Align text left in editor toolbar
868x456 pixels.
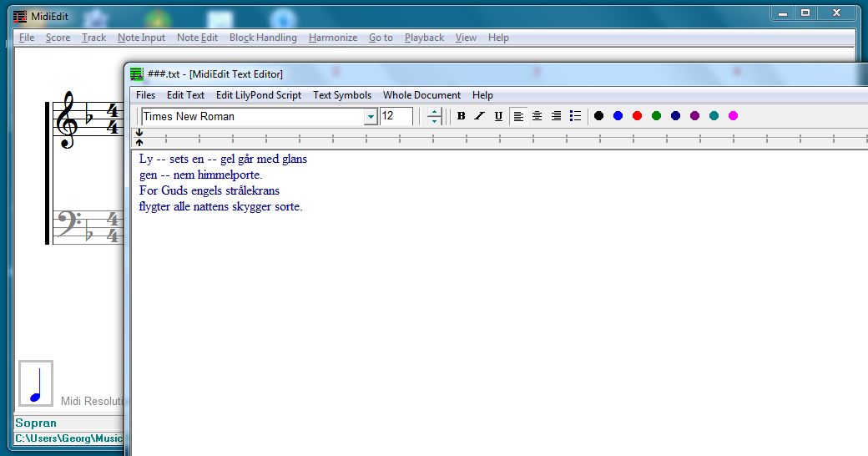(518, 116)
